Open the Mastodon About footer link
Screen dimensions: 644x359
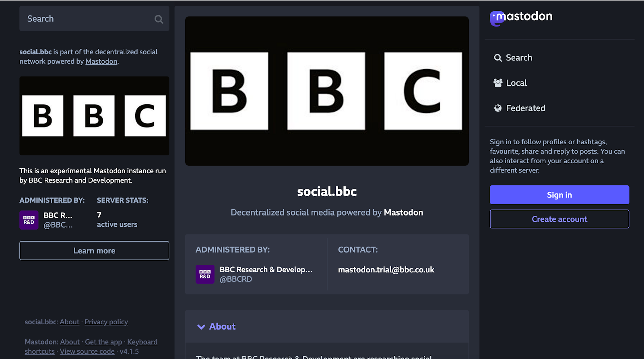[x=70, y=342]
